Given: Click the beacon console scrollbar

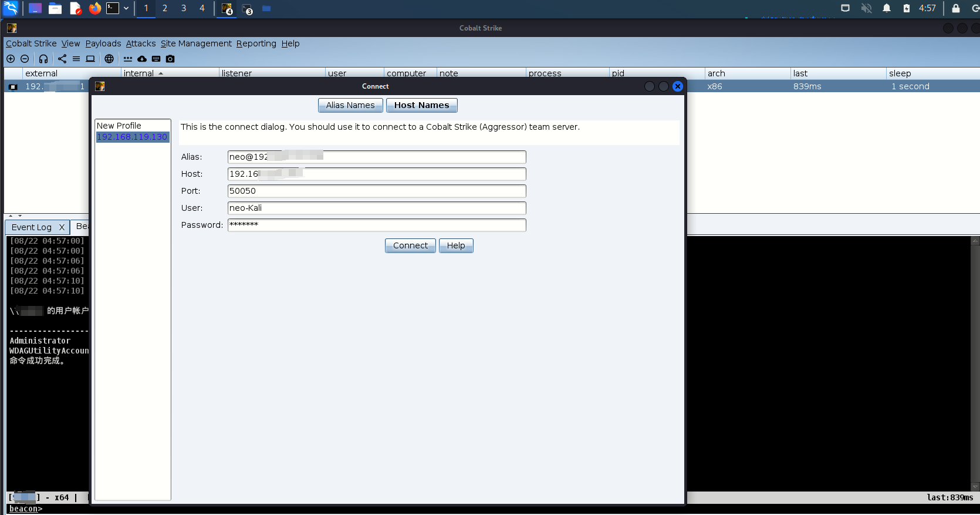Looking at the screenshot, I should [975, 363].
